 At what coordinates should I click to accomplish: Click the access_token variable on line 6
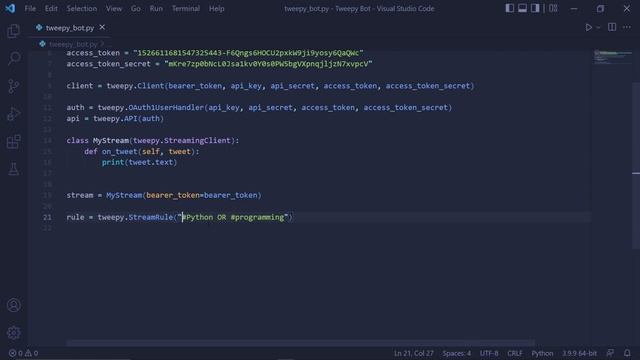click(x=93, y=53)
